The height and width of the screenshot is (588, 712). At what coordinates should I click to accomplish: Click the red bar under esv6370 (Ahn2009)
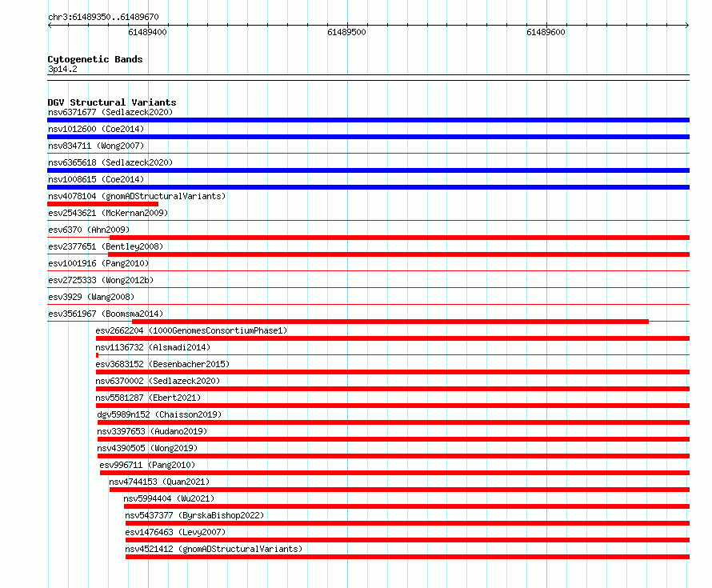pos(399,238)
